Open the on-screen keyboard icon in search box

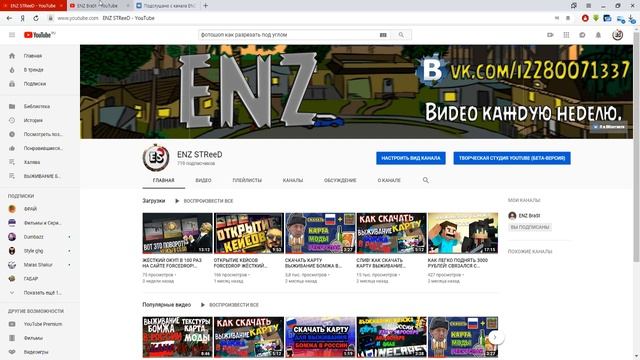coord(383,35)
